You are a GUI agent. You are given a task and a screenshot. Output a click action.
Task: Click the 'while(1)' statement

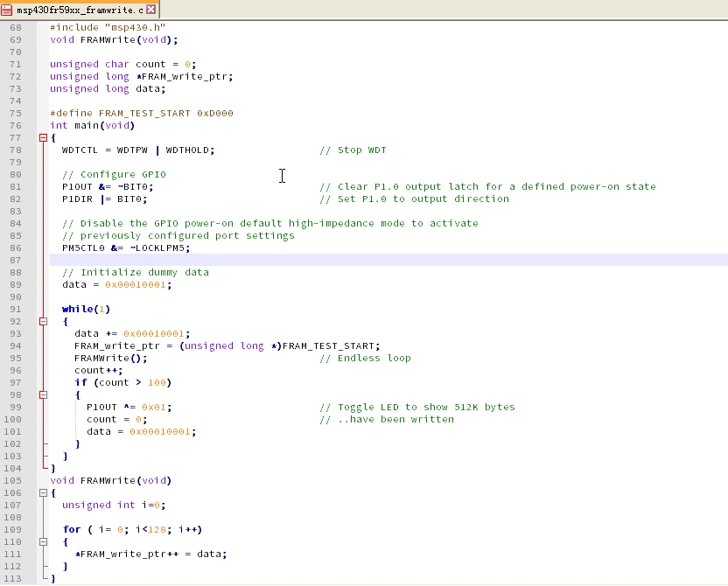86,310
